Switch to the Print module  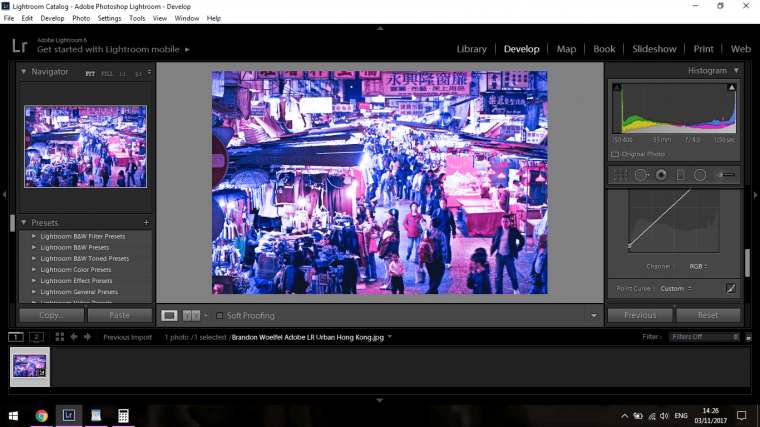click(x=703, y=49)
